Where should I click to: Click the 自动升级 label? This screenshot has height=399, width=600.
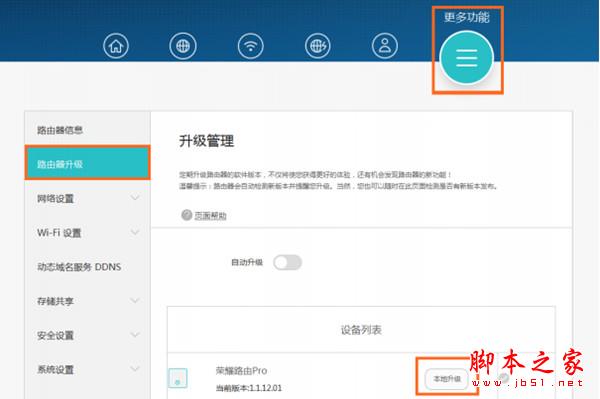point(247,262)
